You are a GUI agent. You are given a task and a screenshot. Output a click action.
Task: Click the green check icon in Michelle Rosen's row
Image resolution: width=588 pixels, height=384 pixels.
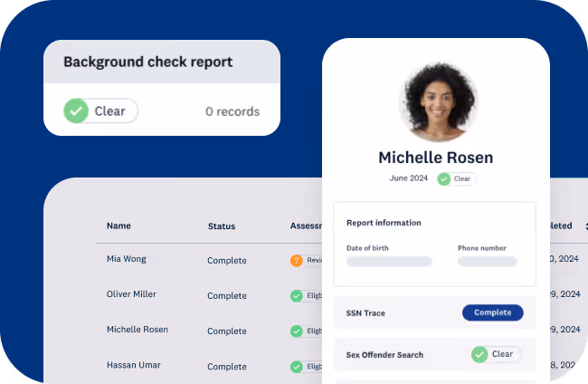click(x=296, y=331)
